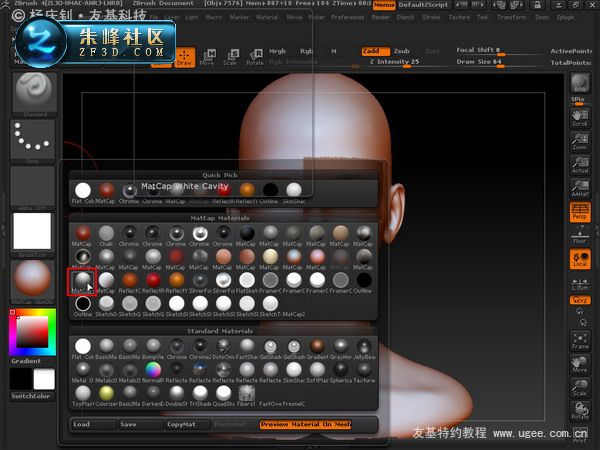Open the current material thumbnail on left shelf
This screenshot has width=600, height=450.
tap(33, 281)
